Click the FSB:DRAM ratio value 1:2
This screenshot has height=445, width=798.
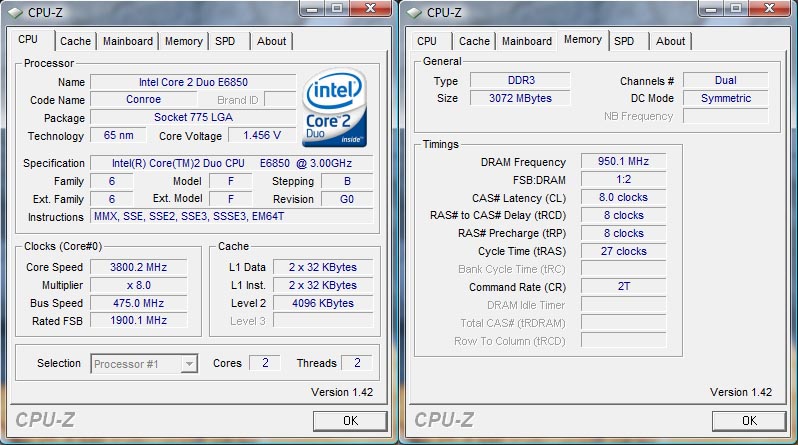click(x=623, y=179)
